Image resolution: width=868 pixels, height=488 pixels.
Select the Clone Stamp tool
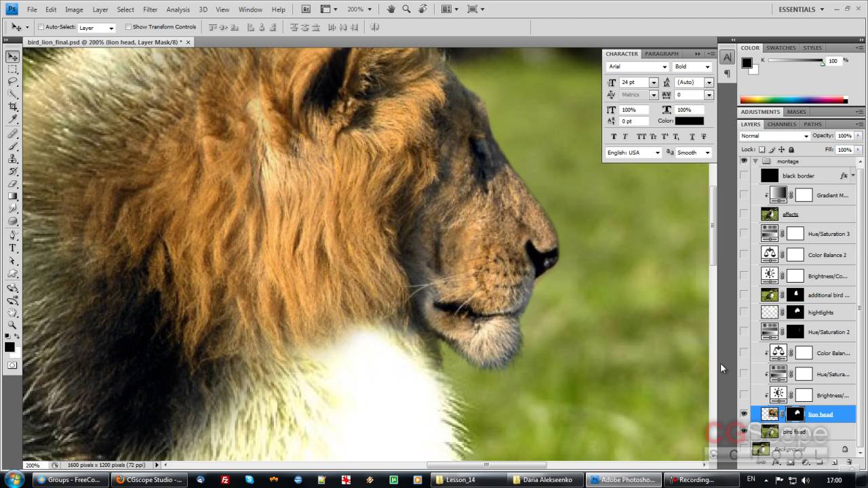pos(13,159)
